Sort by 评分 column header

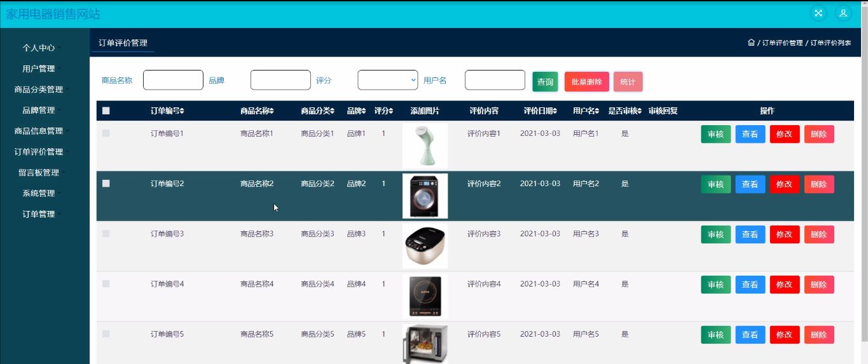[383, 111]
